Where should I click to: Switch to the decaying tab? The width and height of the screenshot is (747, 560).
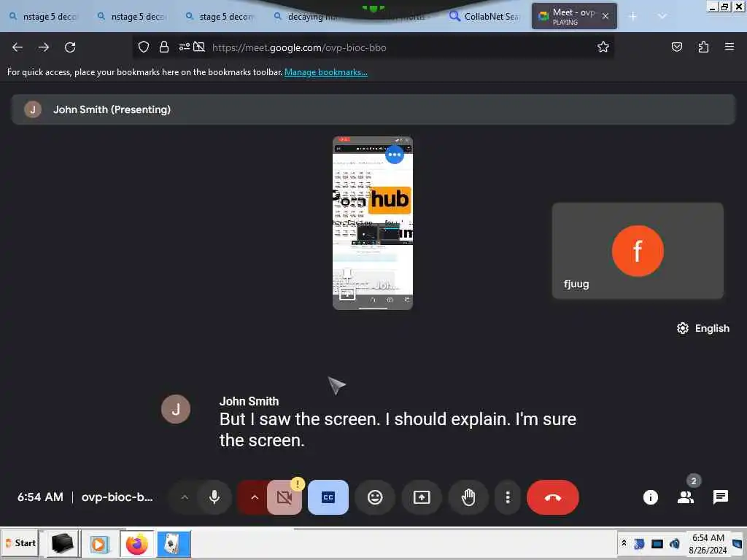pos(307,17)
